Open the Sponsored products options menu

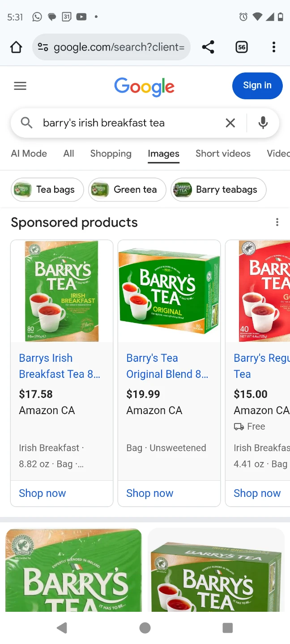(277, 222)
